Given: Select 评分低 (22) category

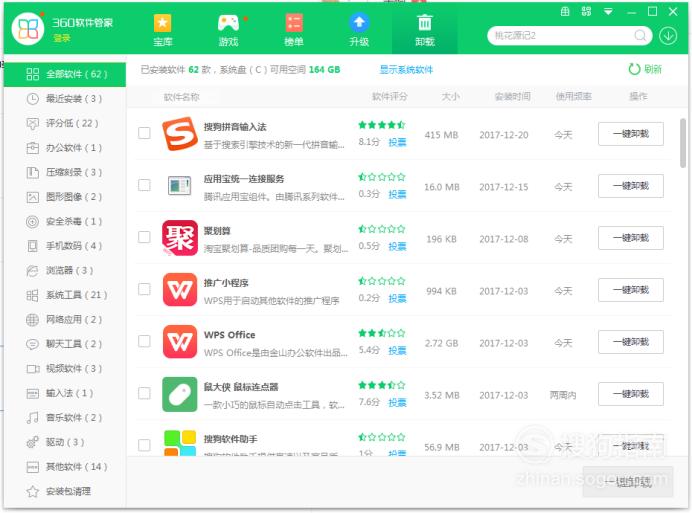Looking at the screenshot, I should pos(65,123).
